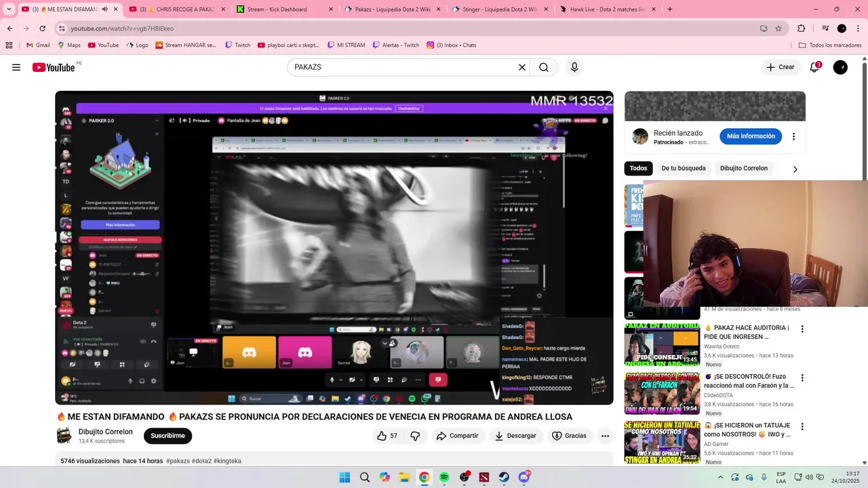This screenshot has height=488, width=868.
Task: Click Más información on the ad
Action: coord(751,136)
